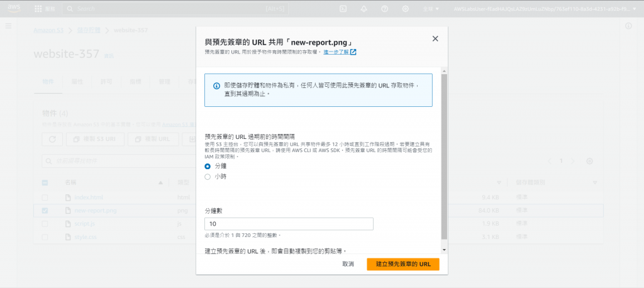The height and width of the screenshot is (288, 644).
Task: Toggle the select-all objects checkbox
Action: [x=45, y=183]
